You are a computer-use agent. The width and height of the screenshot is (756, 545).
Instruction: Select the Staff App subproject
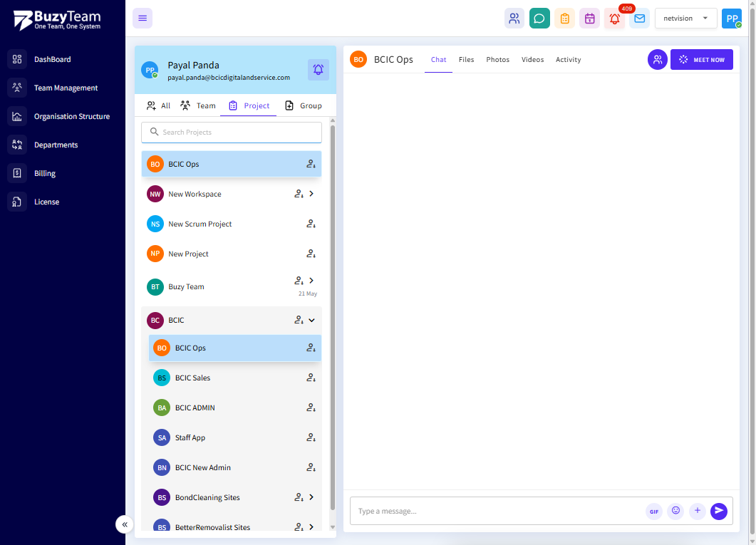click(x=235, y=437)
